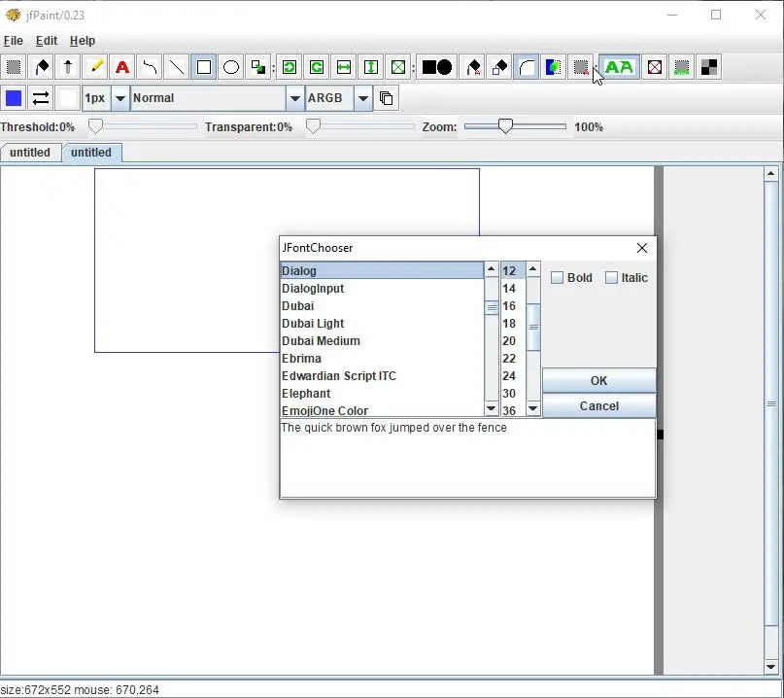Select the curve drawing tool
Image resolution: width=784 pixels, height=698 pixels.
(150, 67)
